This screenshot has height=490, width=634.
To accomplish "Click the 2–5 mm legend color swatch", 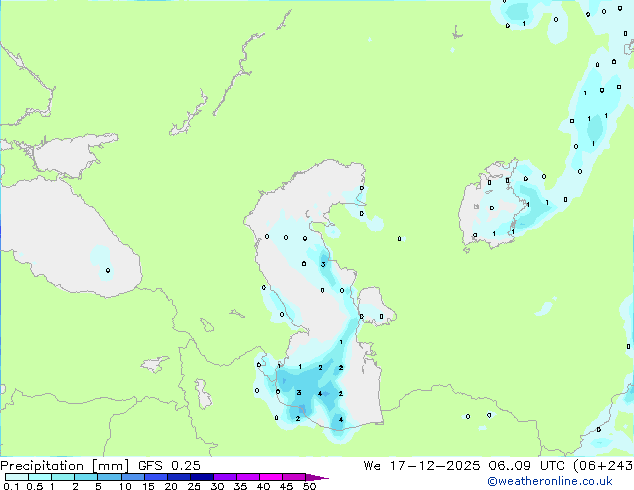I will click(86, 477).
